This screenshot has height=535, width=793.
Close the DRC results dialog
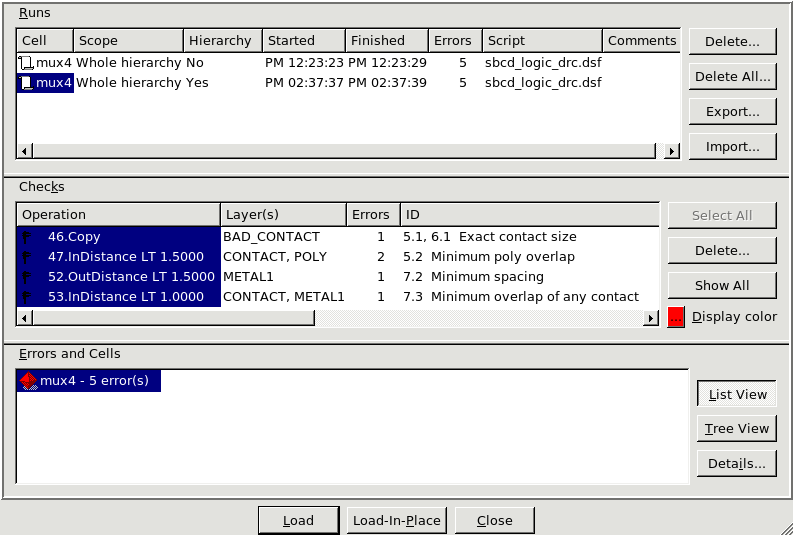495,520
